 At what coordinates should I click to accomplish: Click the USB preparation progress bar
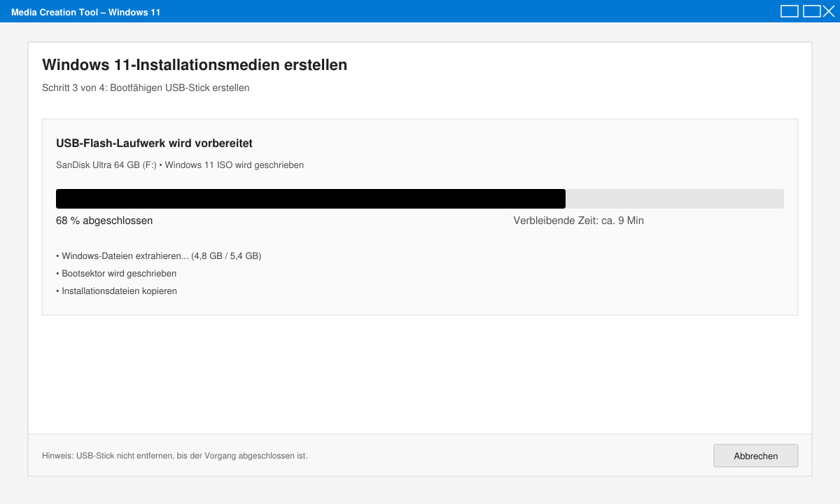coord(420,199)
